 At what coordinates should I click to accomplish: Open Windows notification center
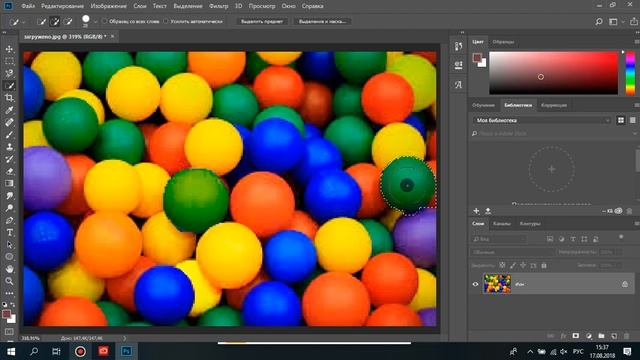627,351
